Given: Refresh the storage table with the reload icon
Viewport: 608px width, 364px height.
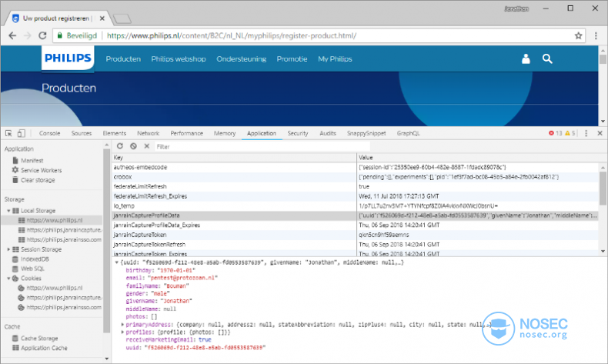Looking at the screenshot, I should click(x=120, y=146).
